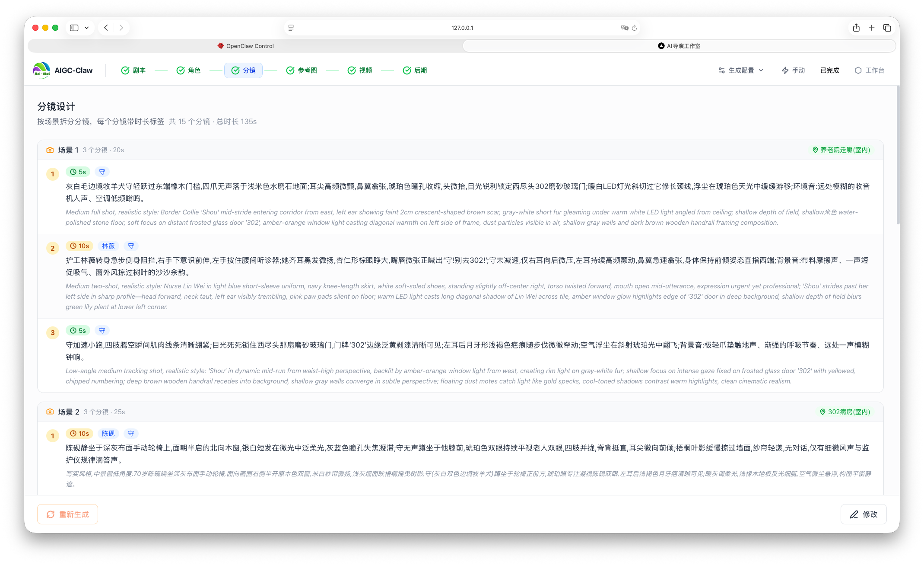Open the browser sidebar toggle icon
The image size is (924, 565).
(x=74, y=28)
